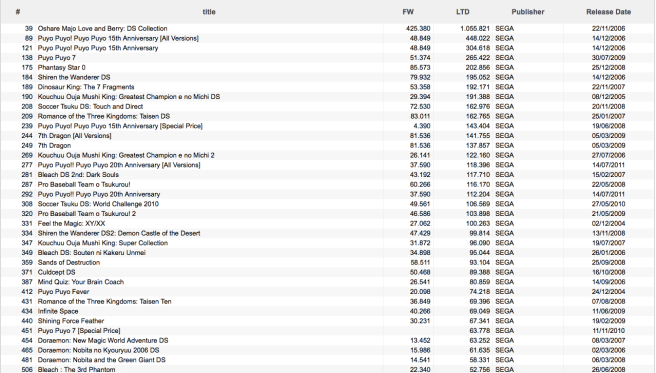The width and height of the screenshot is (656, 373).
Task: Click '7th Dragon' title in row 249
Action: coord(54,146)
